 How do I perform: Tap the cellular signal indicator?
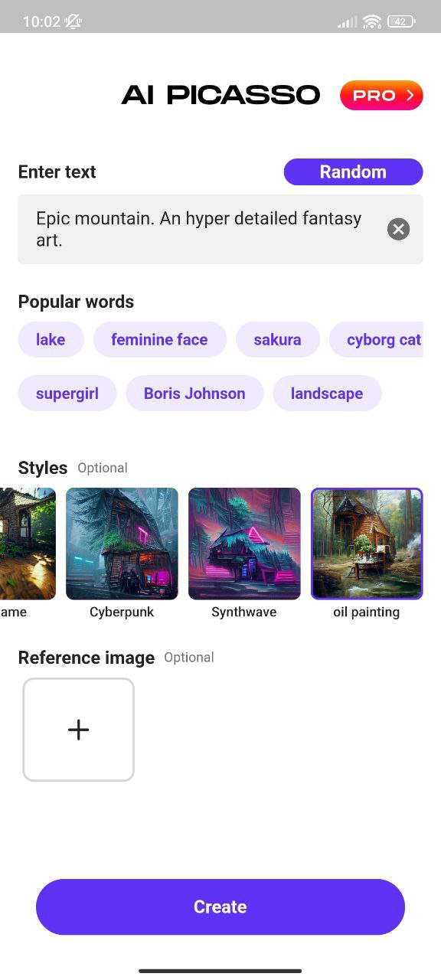click(345, 21)
